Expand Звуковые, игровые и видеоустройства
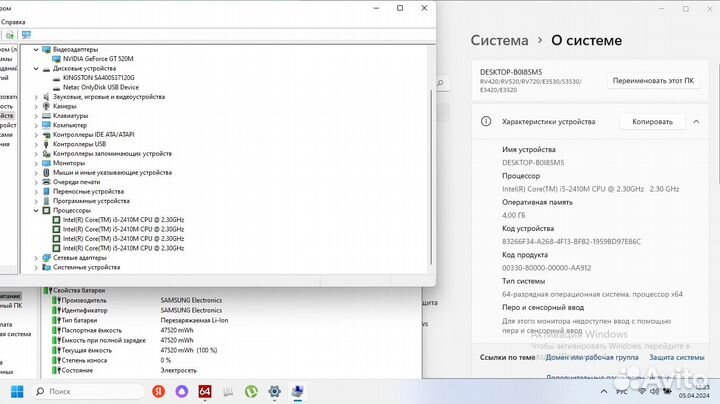The width and height of the screenshot is (720, 404). [36, 97]
